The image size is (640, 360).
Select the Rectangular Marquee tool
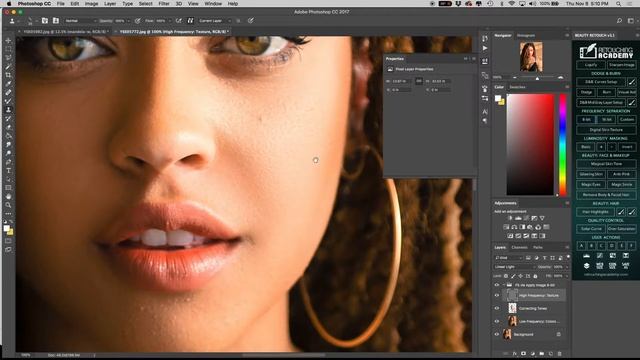pos(8,49)
